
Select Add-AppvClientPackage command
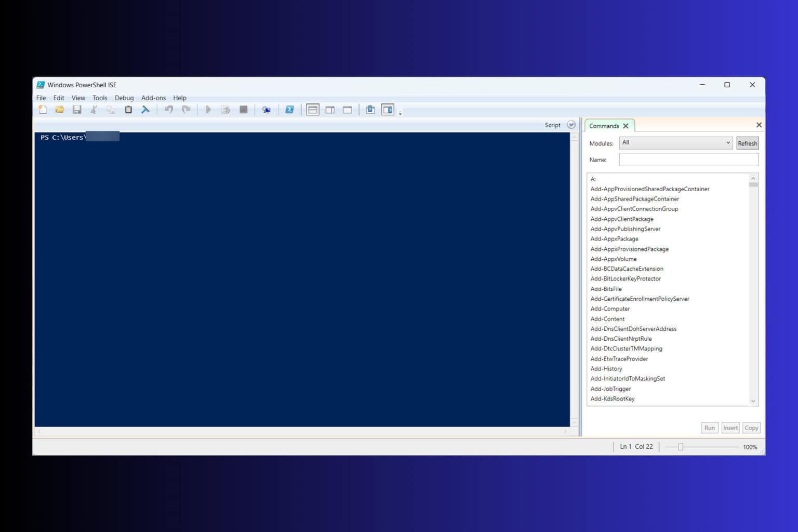click(x=622, y=219)
